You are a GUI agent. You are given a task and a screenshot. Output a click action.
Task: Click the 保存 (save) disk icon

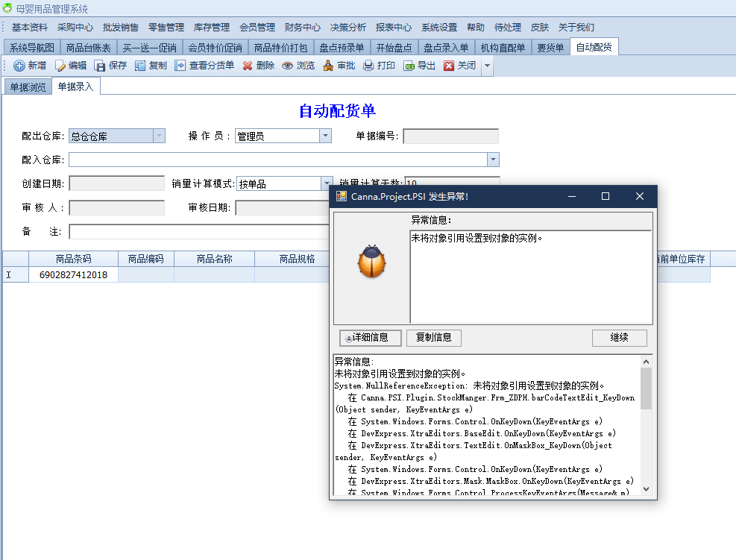(x=99, y=66)
